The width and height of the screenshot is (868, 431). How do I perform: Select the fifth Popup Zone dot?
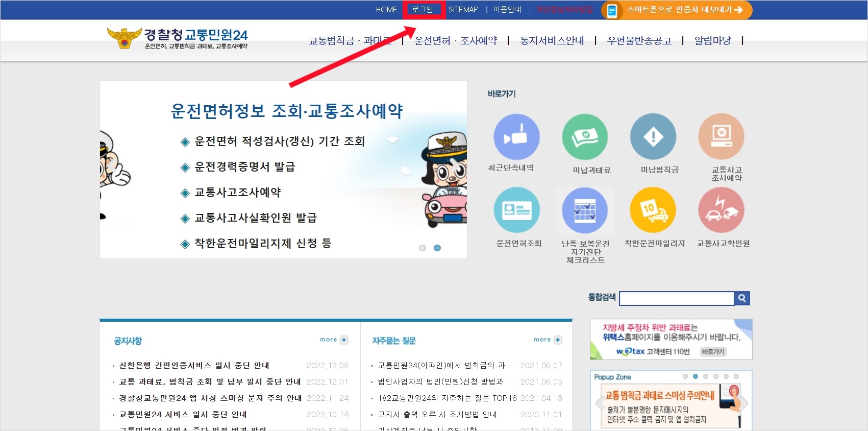726,376
